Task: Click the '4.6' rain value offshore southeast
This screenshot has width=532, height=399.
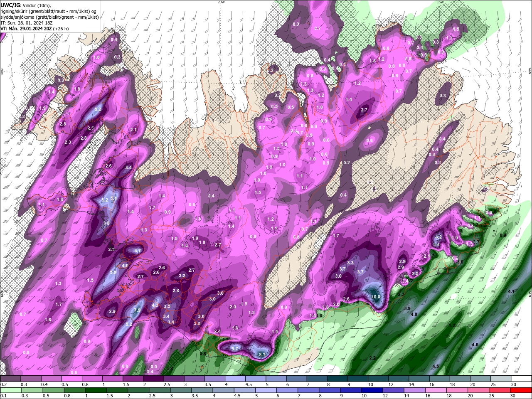Action: (475, 345)
